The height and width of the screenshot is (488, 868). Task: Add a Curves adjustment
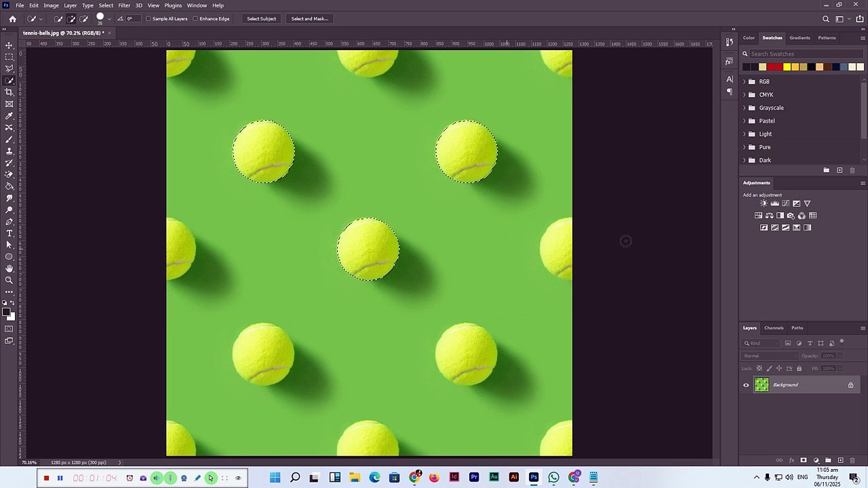[x=786, y=203]
